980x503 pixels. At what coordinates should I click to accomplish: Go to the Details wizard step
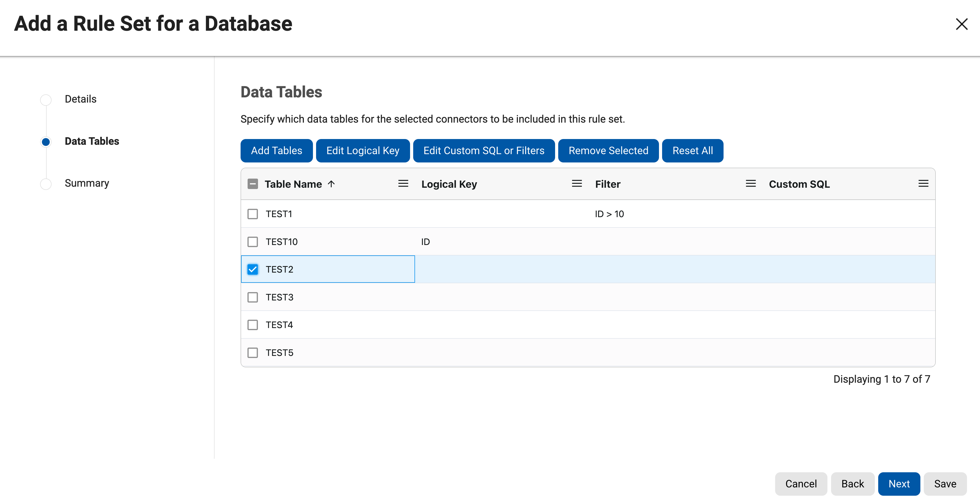(x=80, y=99)
